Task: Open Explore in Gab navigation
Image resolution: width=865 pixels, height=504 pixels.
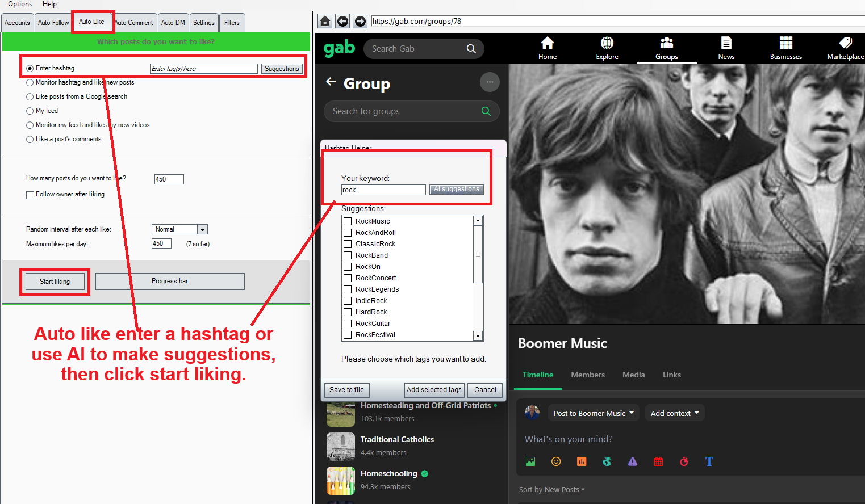Action: (607, 48)
